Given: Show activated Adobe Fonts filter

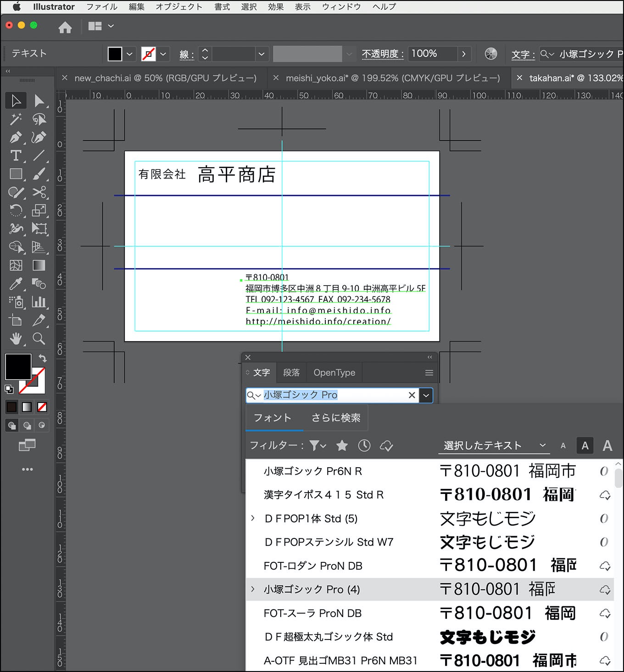Looking at the screenshot, I should [386, 445].
